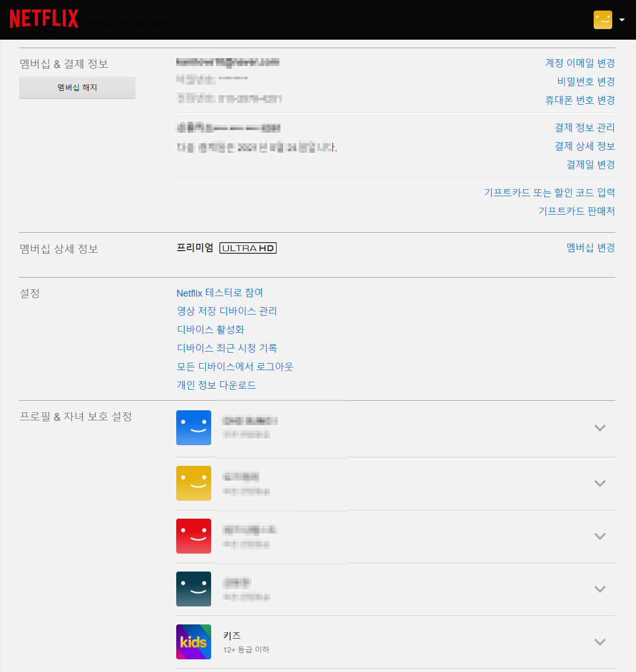Open 디바이스 최근 시청 기록
Viewport: 636px width, 672px height.
(x=227, y=348)
